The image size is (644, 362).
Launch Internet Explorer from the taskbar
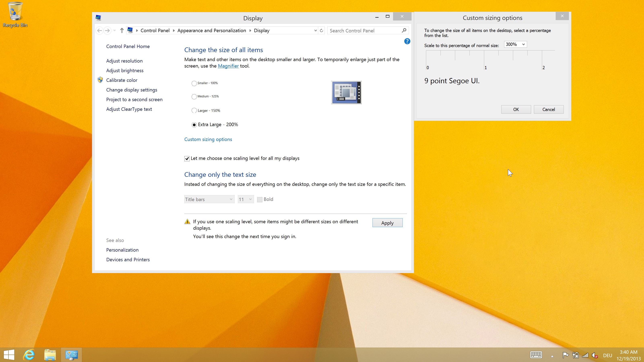29,355
